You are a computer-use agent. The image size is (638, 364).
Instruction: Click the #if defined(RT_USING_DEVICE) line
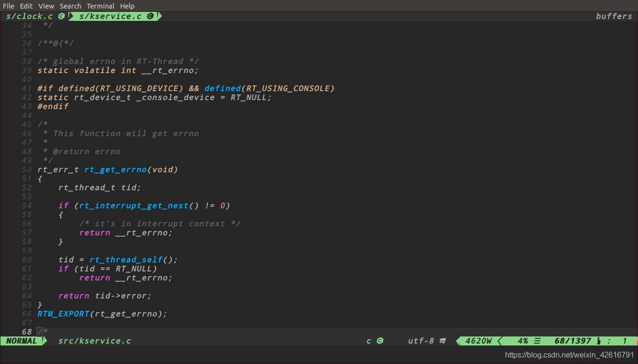186,88
